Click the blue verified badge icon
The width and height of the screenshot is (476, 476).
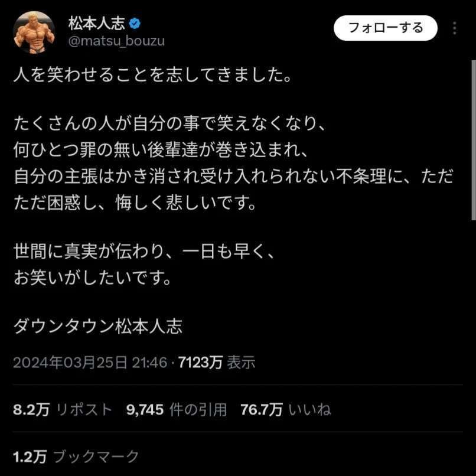(x=135, y=24)
